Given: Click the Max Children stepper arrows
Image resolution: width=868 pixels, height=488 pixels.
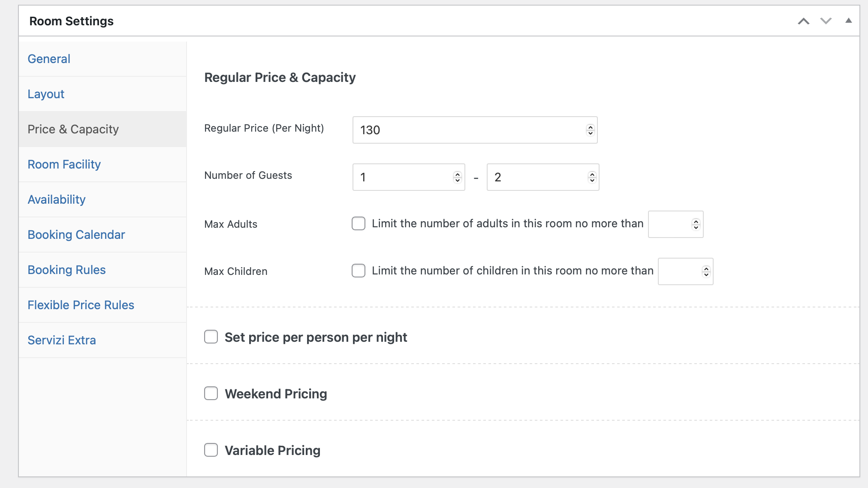Looking at the screenshot, I should (706, 271).
